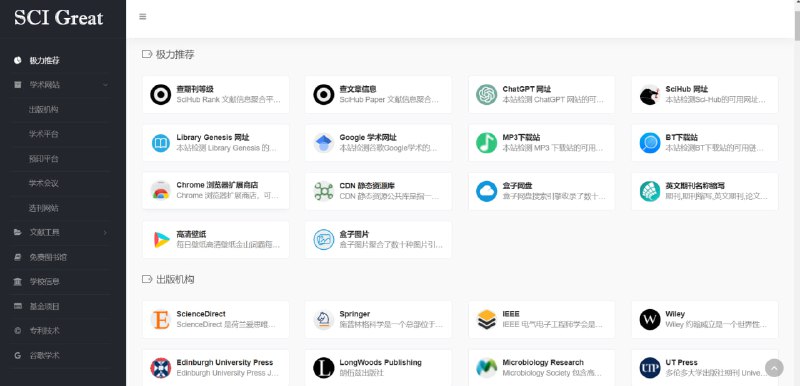Select 极力推荐 in the sidebar

(44, 60)
